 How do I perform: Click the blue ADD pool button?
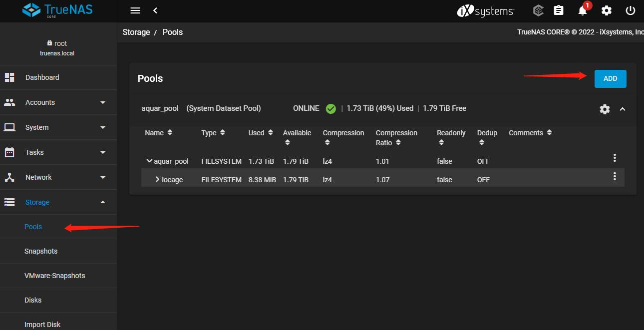point(610,78)
